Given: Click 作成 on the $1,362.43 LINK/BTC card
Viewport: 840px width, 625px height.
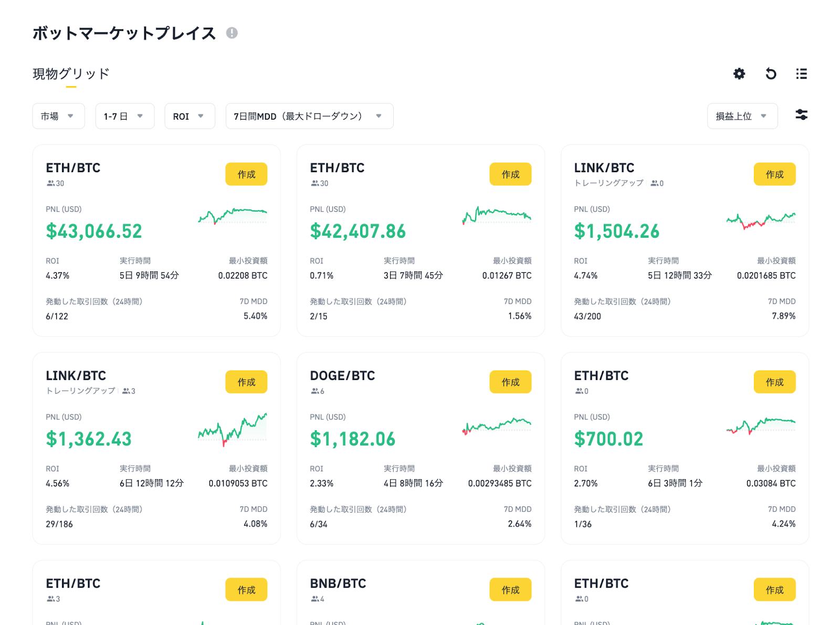Looking at the screenshot, I should coord(246,382).
